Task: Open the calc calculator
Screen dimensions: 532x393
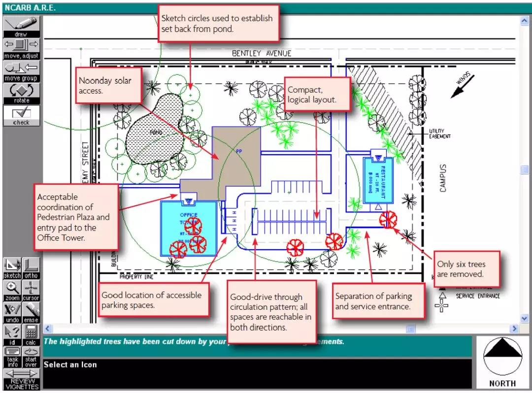Action: [x=31, y=334]
